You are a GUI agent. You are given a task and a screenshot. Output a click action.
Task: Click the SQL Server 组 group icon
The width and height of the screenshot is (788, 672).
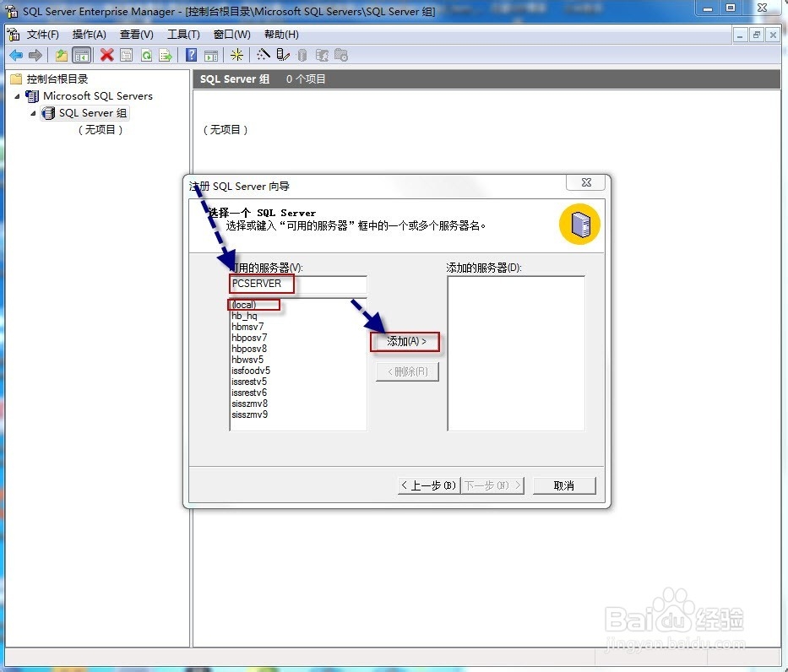pyautogui.click(x=48, y=113)
